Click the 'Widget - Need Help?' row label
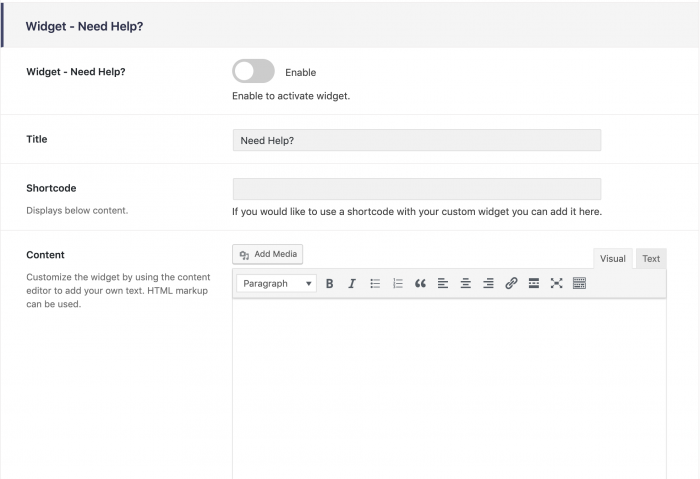 click(76, 72)
